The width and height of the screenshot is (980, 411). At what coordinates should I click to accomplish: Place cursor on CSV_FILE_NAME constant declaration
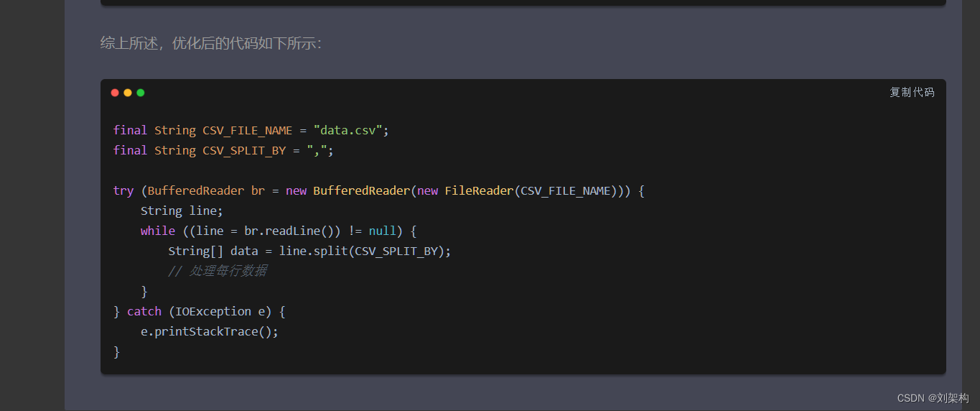247,130
